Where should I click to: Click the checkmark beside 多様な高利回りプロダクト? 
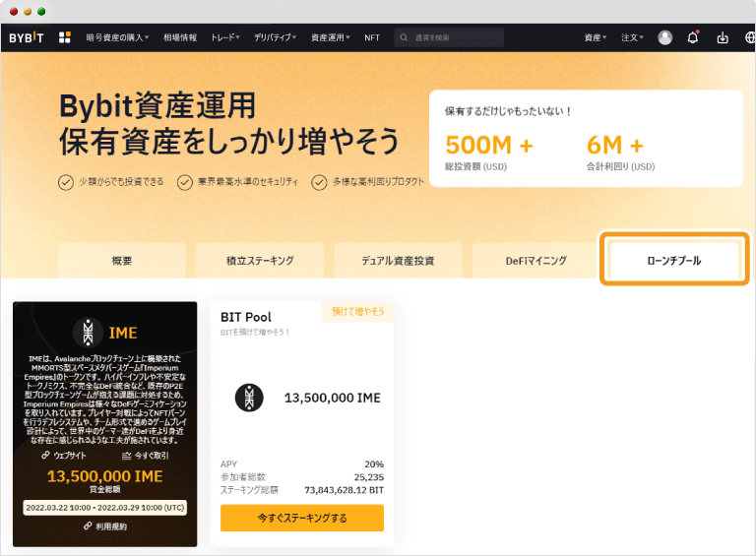pos(319,183)
